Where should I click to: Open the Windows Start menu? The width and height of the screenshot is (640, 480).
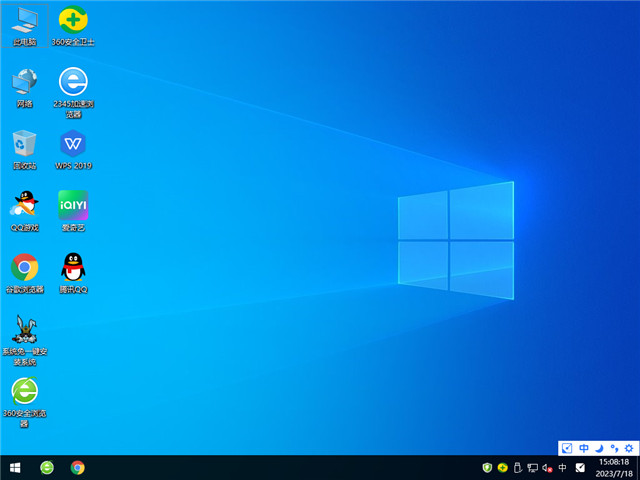tap(15, 467)
